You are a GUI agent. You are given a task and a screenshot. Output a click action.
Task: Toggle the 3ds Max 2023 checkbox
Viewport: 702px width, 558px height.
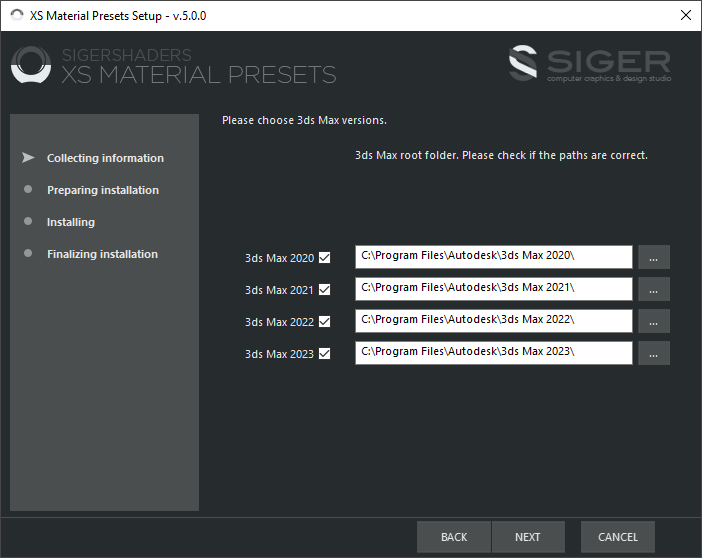coord(325,354)
